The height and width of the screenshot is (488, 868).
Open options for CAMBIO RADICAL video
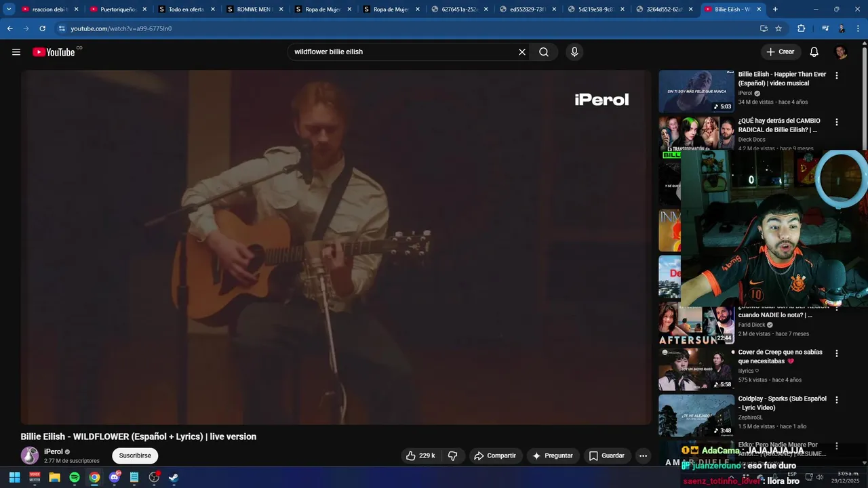[x=837, y=123]
